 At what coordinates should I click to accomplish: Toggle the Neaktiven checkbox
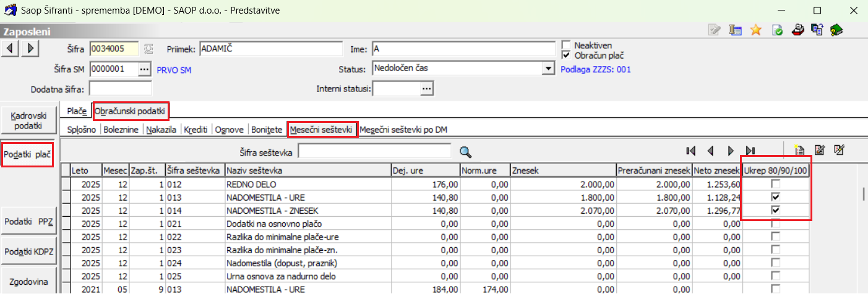pos(566,45)
